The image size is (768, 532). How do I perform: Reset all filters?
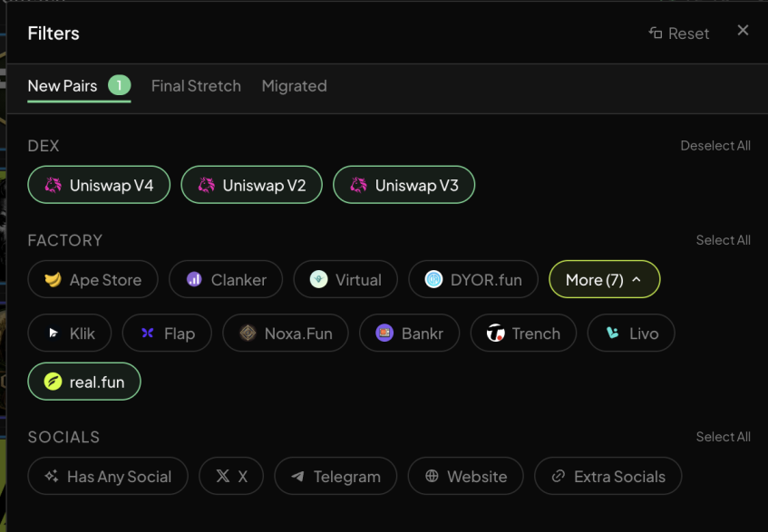tap(679, 34)
